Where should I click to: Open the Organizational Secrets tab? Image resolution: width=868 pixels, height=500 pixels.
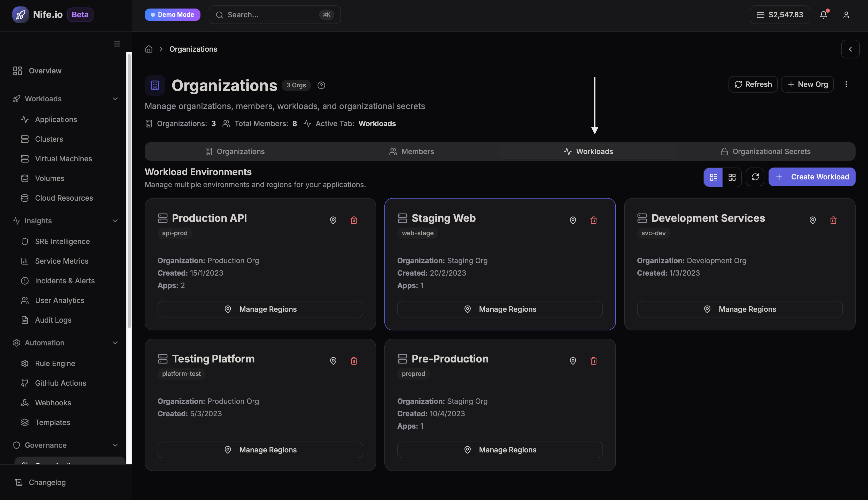point(765,151)
